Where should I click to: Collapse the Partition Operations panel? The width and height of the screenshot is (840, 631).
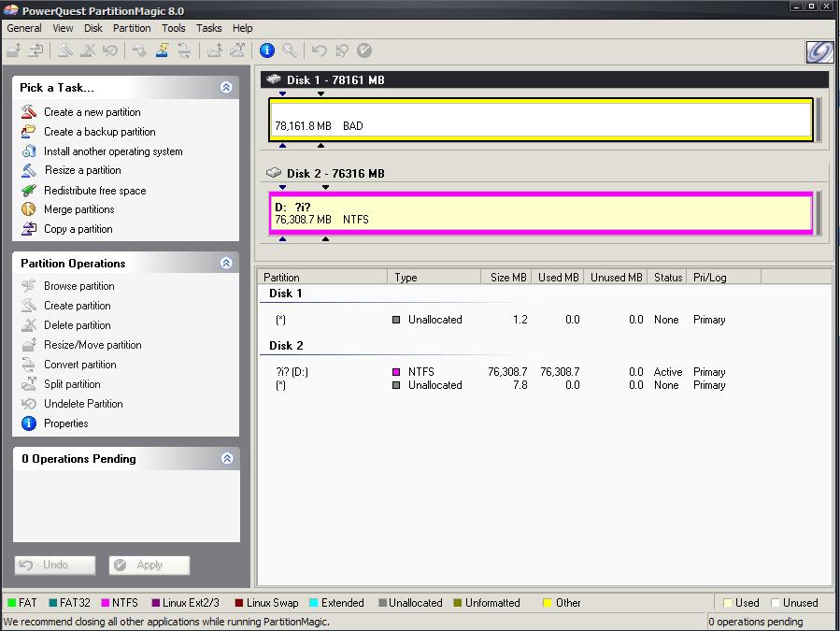(x=226, y=263)
